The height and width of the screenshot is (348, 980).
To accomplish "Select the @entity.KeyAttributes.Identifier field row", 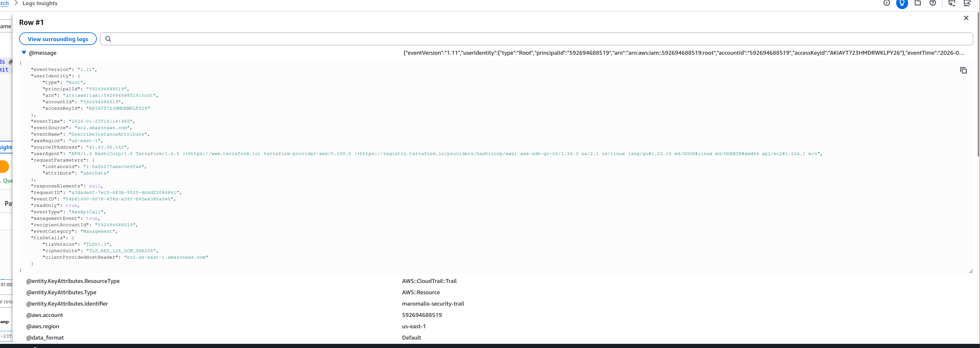I will click(x=67, y=304).
